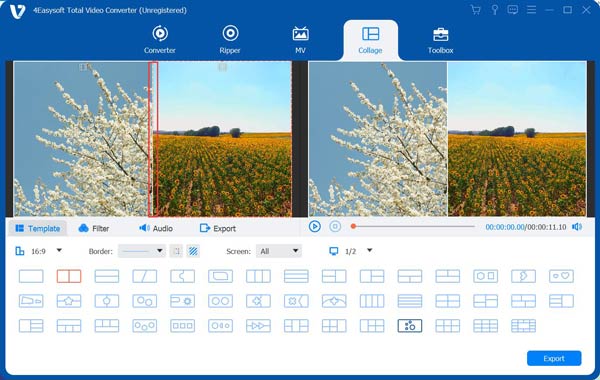The height and width of the screenshot is (380, 600).
Task: Pick the dark highlighted dots-and-circle template
Action: pos(410,326)
